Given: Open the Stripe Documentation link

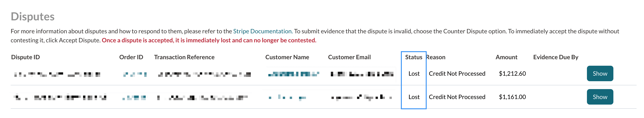Looking at the screenshot, I should pyautogui.click(x=263, y=31).
